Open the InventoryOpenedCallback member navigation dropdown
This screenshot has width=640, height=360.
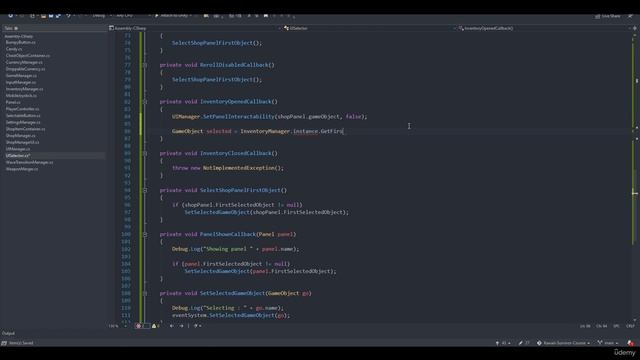point(544,28)
